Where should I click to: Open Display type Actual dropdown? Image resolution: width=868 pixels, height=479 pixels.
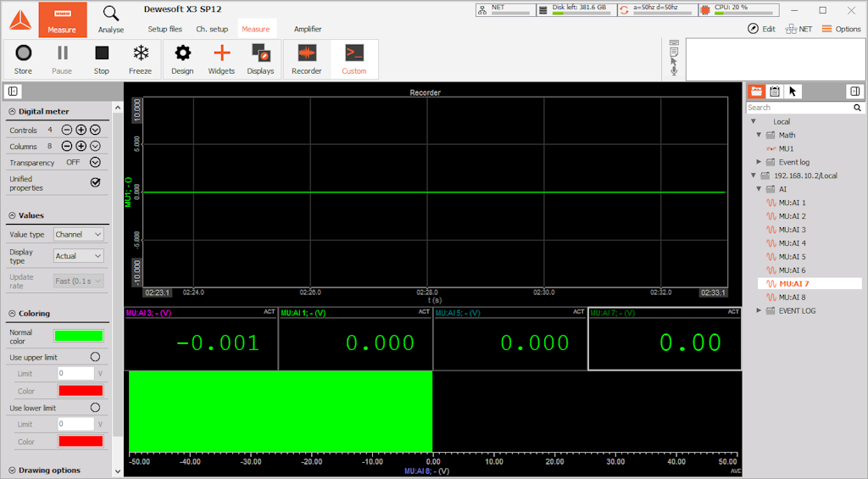[x=79, y=256]
